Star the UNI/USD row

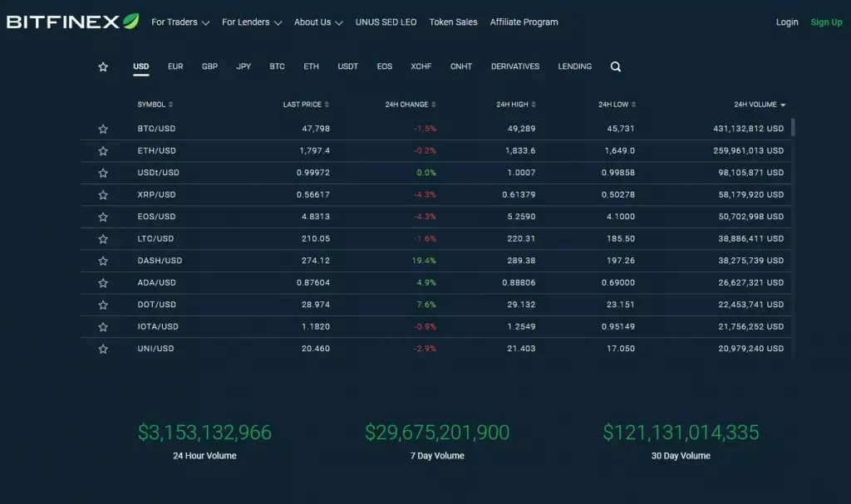pos(103,349)
